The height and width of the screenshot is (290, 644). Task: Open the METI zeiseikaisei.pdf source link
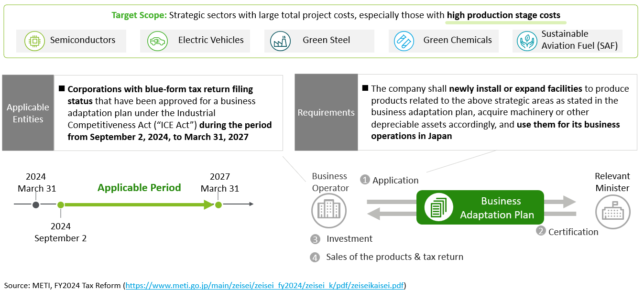pos(265,285)
